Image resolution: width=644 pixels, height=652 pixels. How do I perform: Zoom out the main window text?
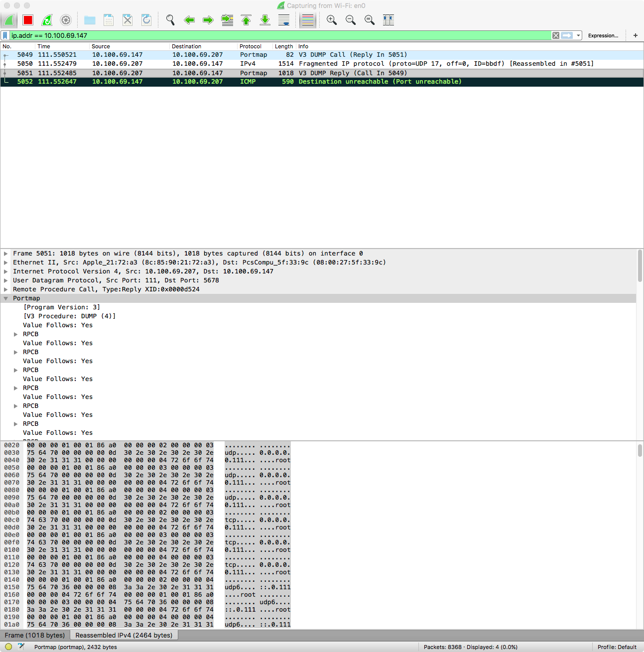click(x=351, y=20)
